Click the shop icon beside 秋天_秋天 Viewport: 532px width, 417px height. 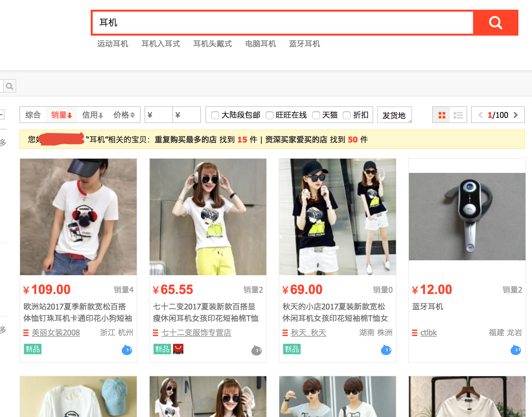[285, 333]
